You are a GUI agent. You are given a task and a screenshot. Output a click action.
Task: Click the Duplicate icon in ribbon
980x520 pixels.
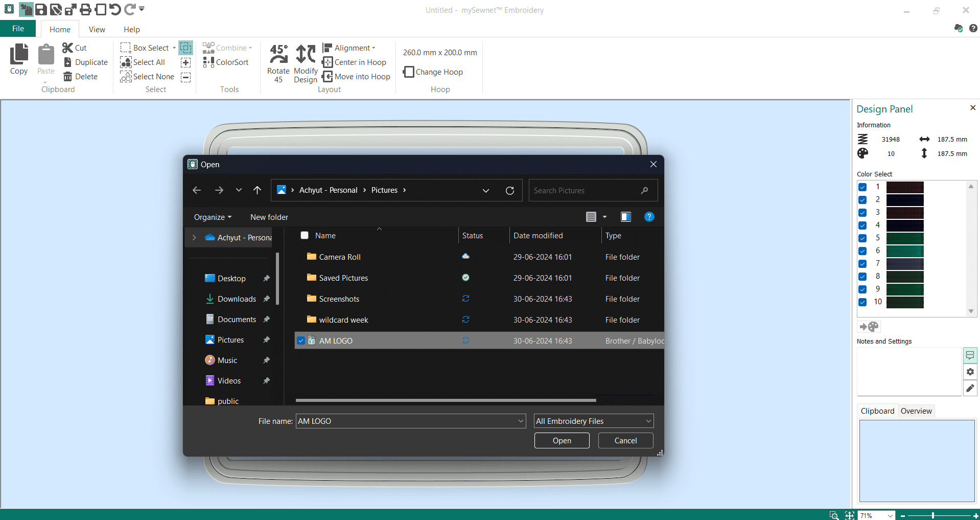67,62
